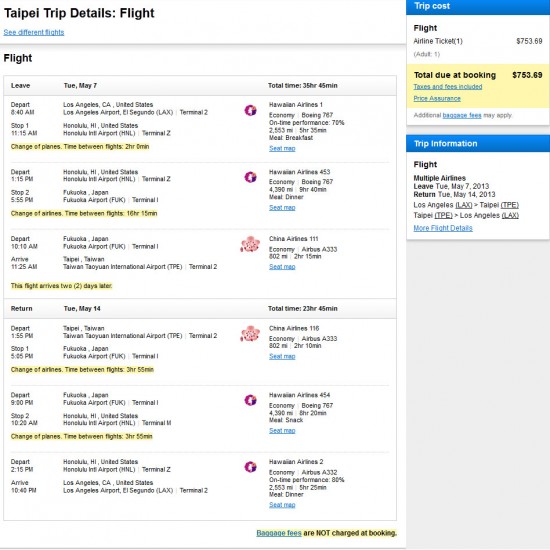550x550 pixels.
Task: View Seat map for Hawaiian Airlines 453
Action: [x=282, y=208]
